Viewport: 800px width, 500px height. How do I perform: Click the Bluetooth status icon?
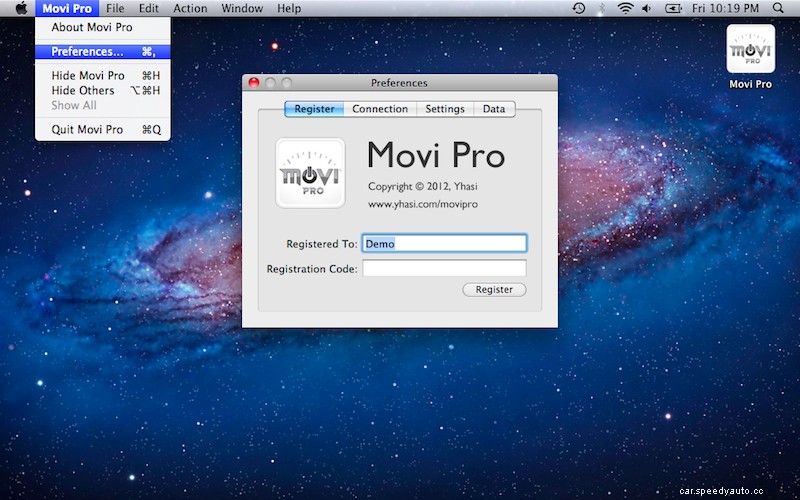(602, 8)
